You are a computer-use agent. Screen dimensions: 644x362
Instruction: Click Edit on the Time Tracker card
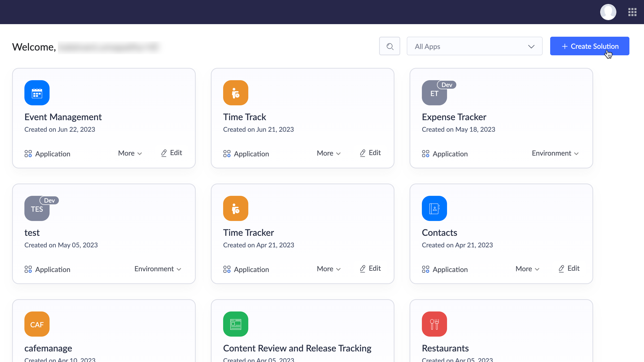point(370,268)
